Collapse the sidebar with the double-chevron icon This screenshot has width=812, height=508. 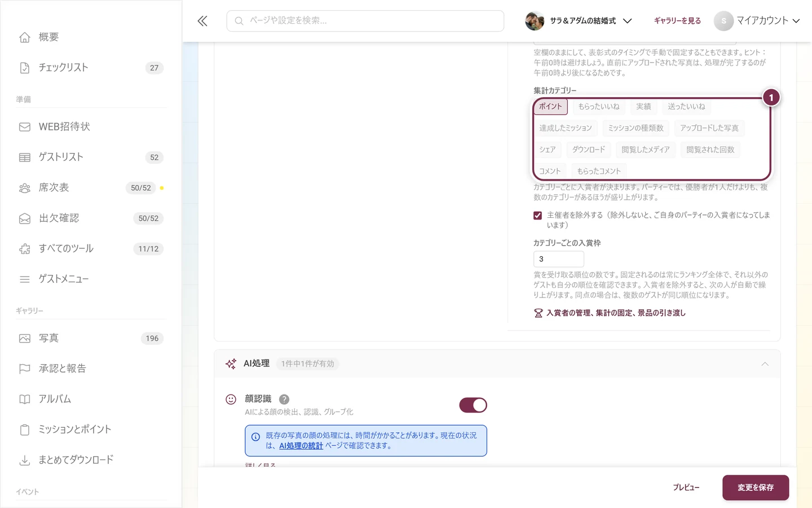pos(202,21)
